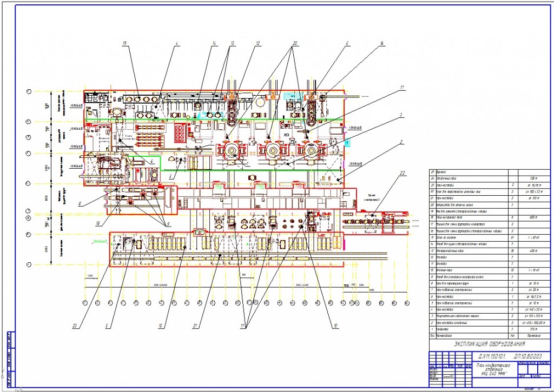Select callout number 2 beside the plan
Viewport: 554px width, 392px height.
(x=401, y=142)
